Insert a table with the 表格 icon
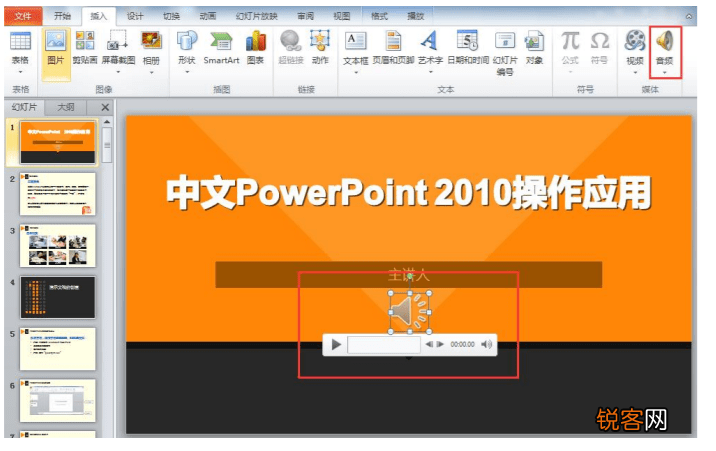This screenshot has width=716, height=451. (x=20, y=42)
